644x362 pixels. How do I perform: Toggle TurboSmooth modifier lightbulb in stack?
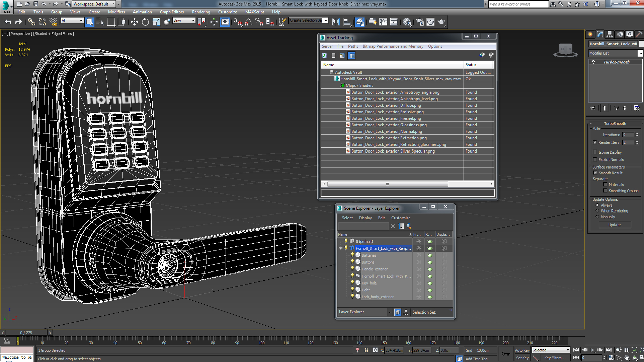pyautogui.click(x=593, y=62)
